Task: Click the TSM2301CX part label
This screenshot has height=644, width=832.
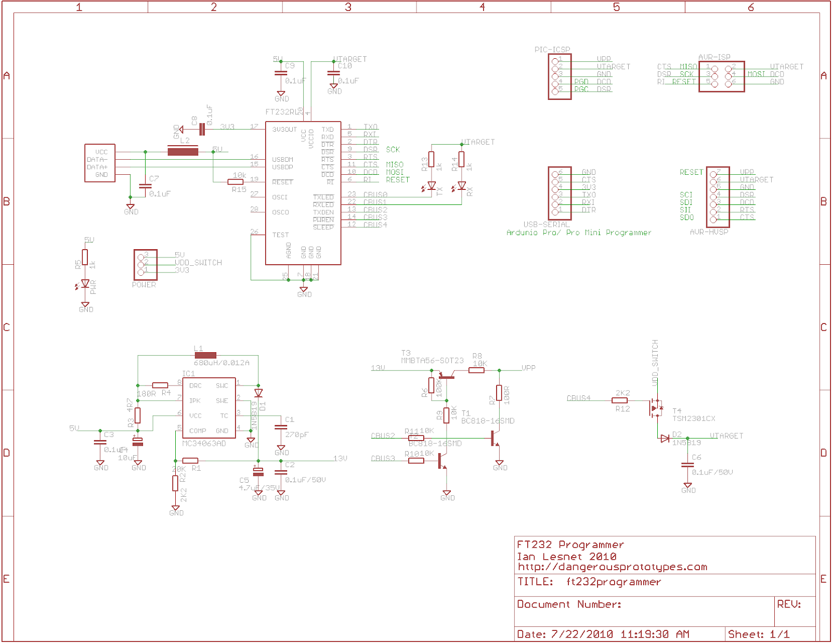Action: [x=694, y=419]
